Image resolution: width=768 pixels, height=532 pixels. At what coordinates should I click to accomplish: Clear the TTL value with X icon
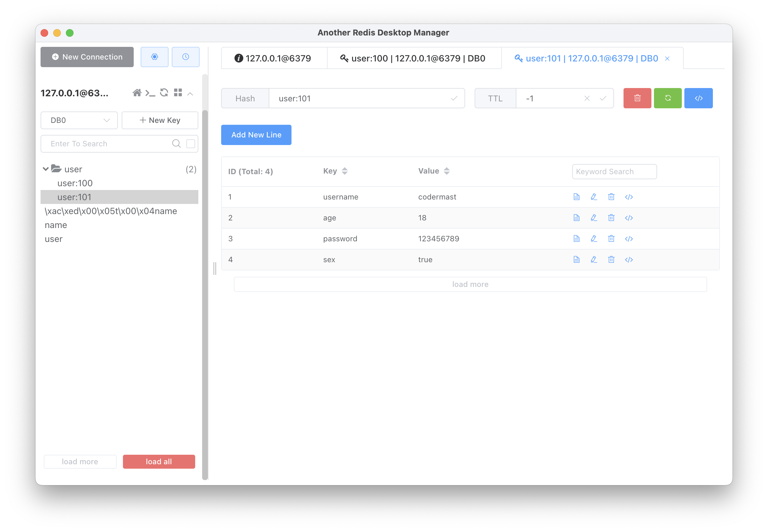(587, 98)
